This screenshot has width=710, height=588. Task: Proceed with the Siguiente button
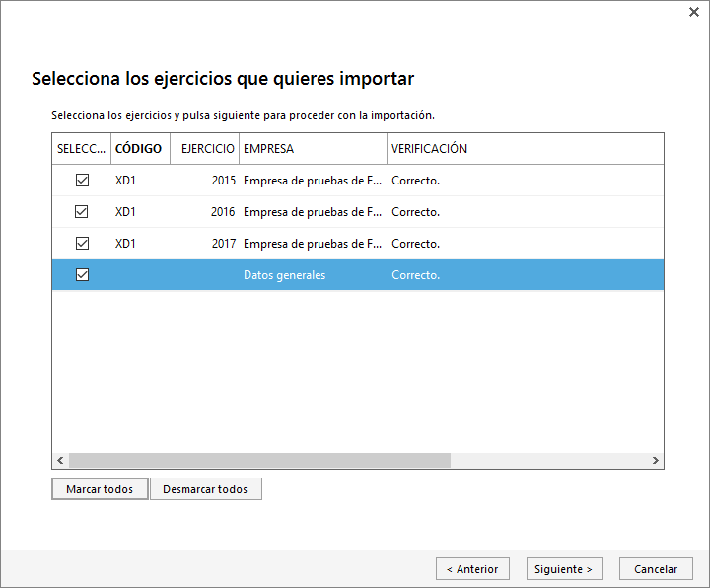pos(563,569)
